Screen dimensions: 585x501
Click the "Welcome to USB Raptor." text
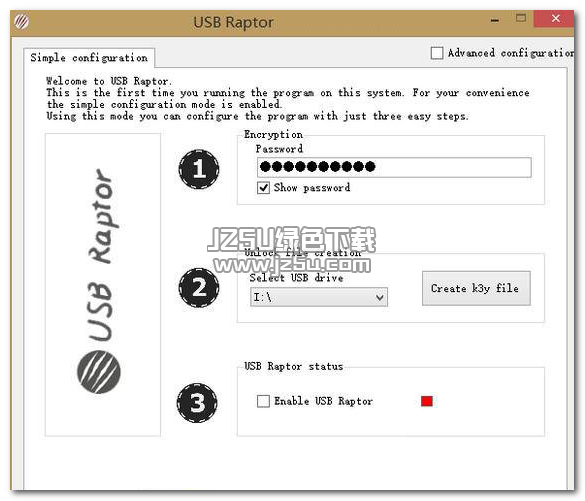(x=109, y=81)
